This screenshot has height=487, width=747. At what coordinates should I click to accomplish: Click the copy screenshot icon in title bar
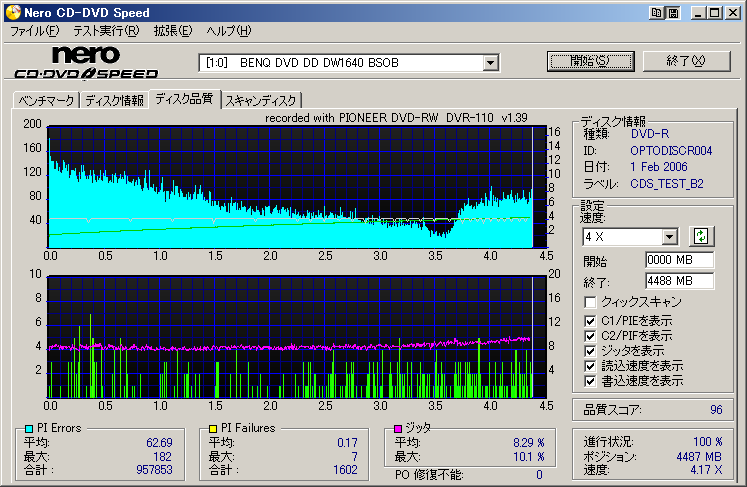click(x=657, y=13)
